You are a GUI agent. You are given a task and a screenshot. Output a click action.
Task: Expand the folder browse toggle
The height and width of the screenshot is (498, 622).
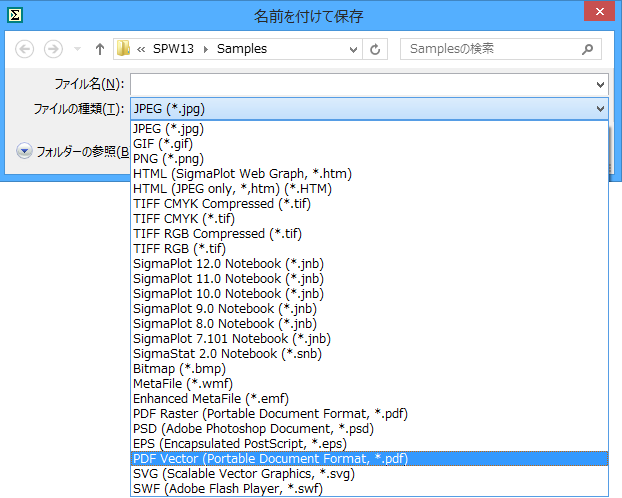[x=24, y=151]
